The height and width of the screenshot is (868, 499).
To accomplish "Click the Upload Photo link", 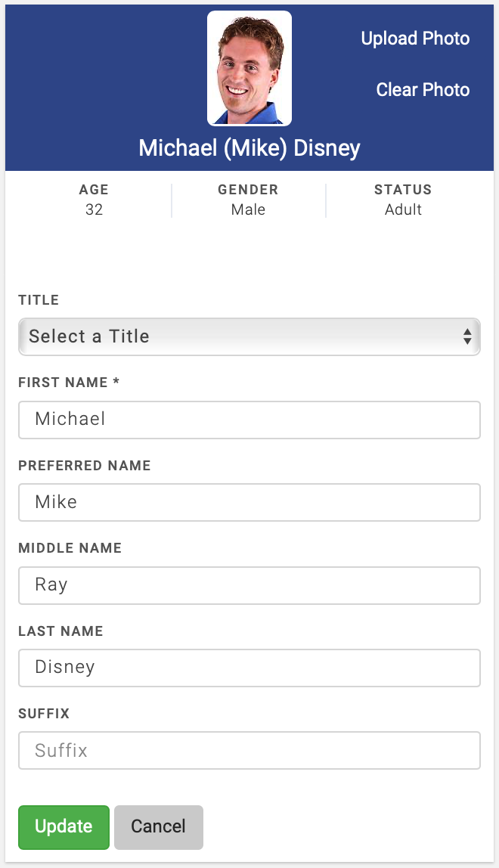I will (x=415, y=39).
